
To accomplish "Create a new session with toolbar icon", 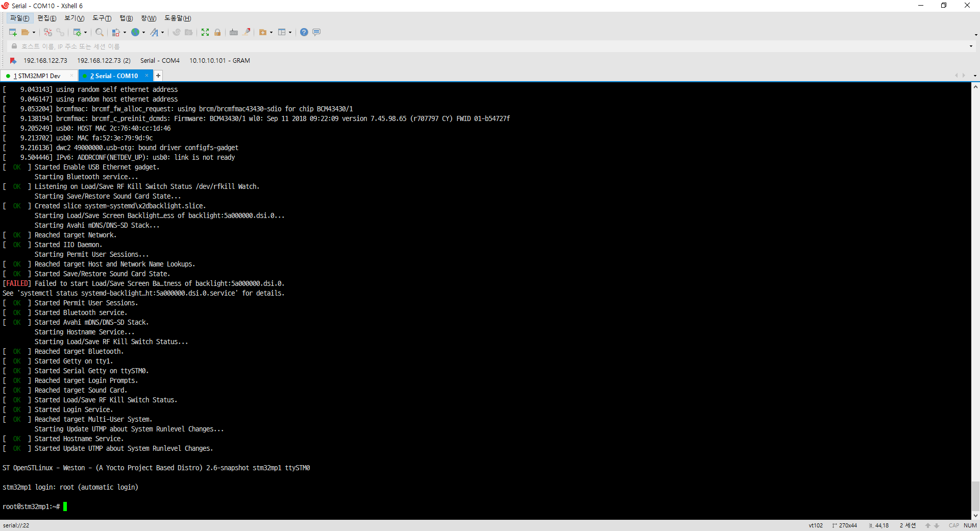I will 13,32.
